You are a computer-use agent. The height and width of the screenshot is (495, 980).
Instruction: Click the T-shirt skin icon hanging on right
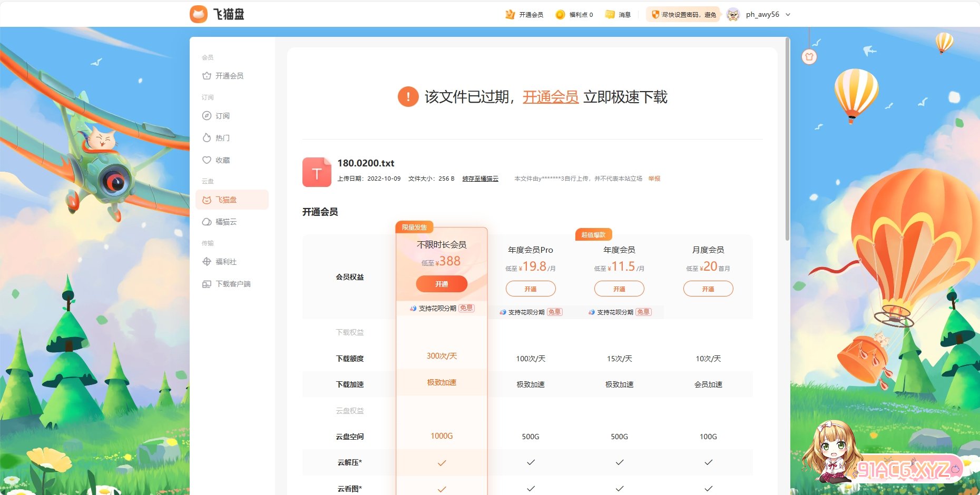[x=809, y=56]
